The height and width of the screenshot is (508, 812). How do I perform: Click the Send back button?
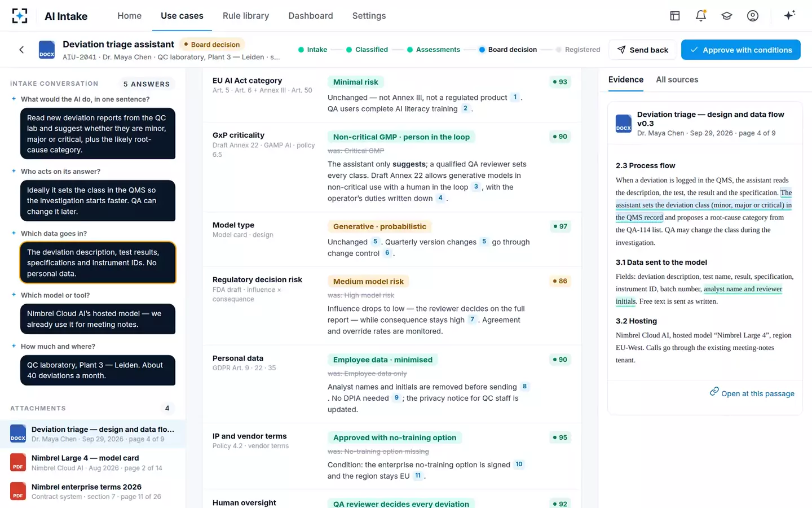click(x=642, y=50)
